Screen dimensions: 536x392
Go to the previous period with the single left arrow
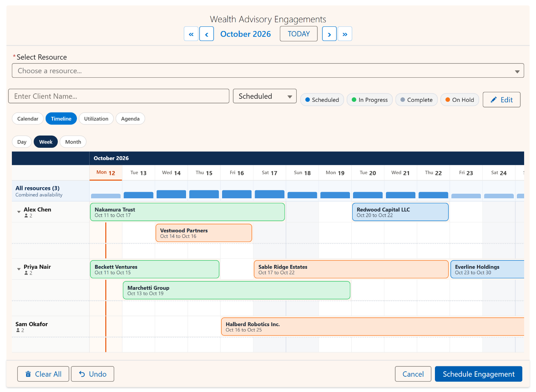[x=207, y=34]
